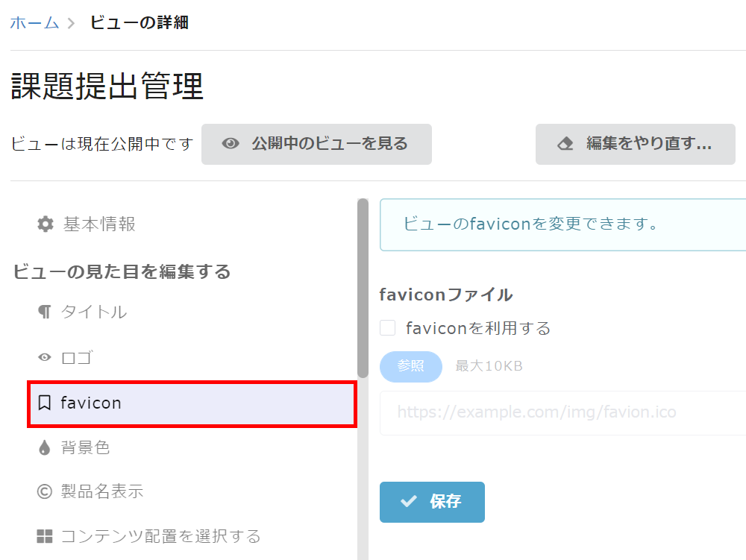Click the bookmark icon beside favicon
Viewport: 746px width, 560px height.
(x=44, y=403)
